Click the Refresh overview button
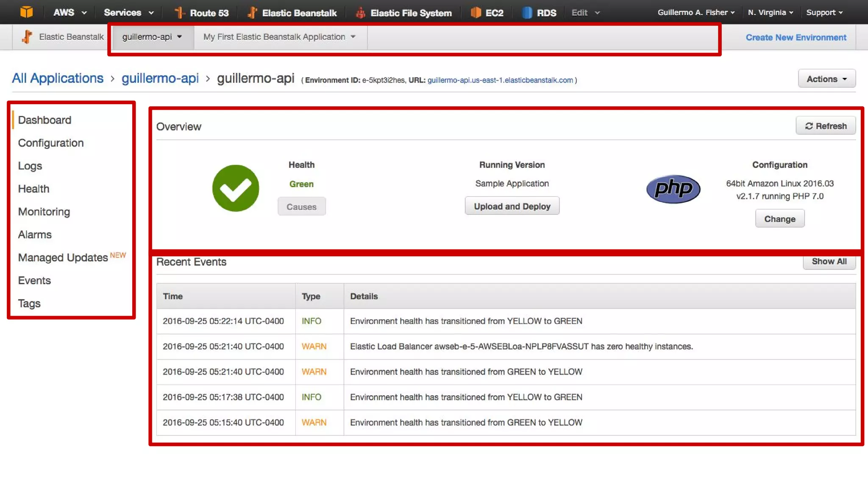 [826, 126]
